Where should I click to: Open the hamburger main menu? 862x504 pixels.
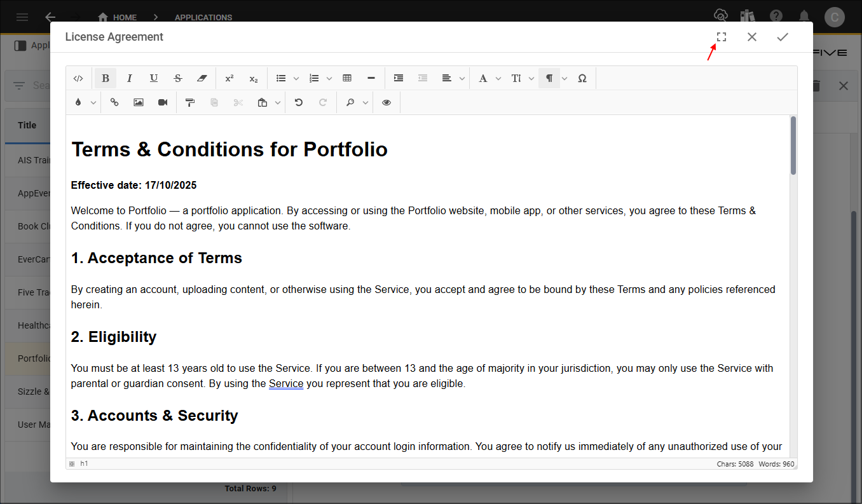point(22,17)
